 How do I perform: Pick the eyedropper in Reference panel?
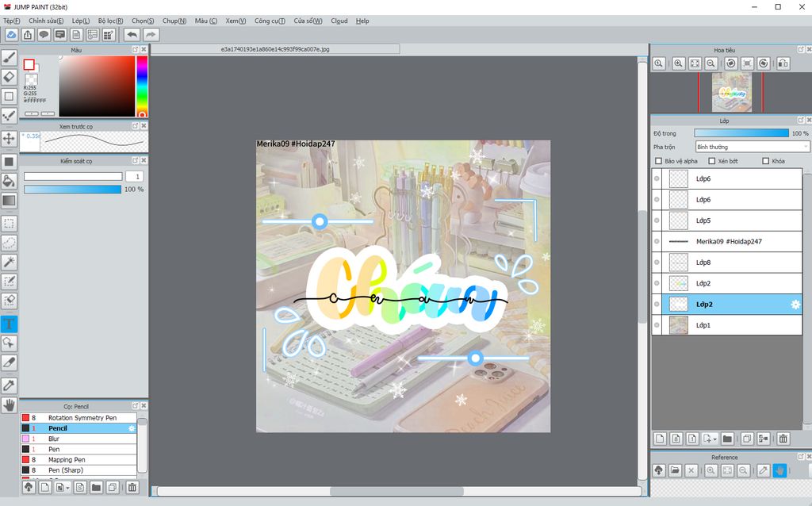[763, 470]
